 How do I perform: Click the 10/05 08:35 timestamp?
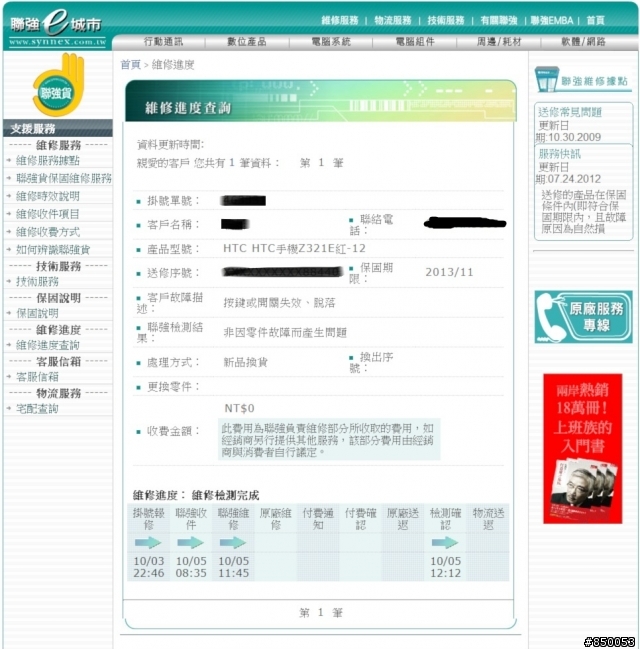tap(191, 567)
